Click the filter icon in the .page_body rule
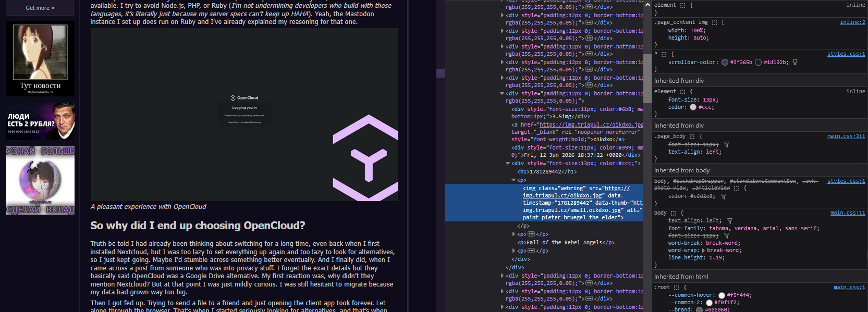 click(727, 145)
